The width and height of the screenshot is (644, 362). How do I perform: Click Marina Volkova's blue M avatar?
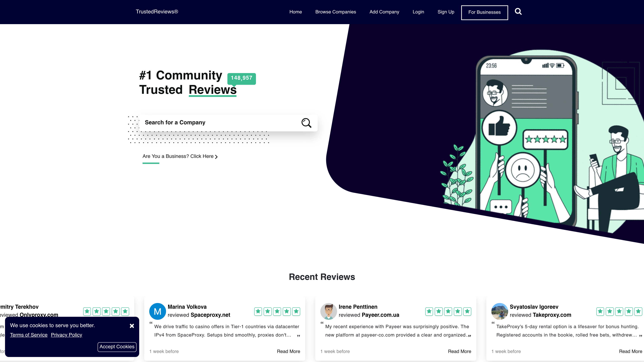point(157,311)
